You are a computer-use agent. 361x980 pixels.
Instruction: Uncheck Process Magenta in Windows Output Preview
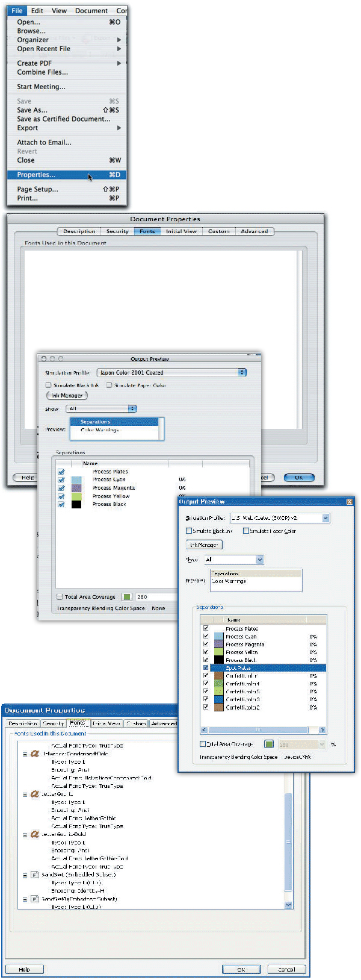point(206,644)
